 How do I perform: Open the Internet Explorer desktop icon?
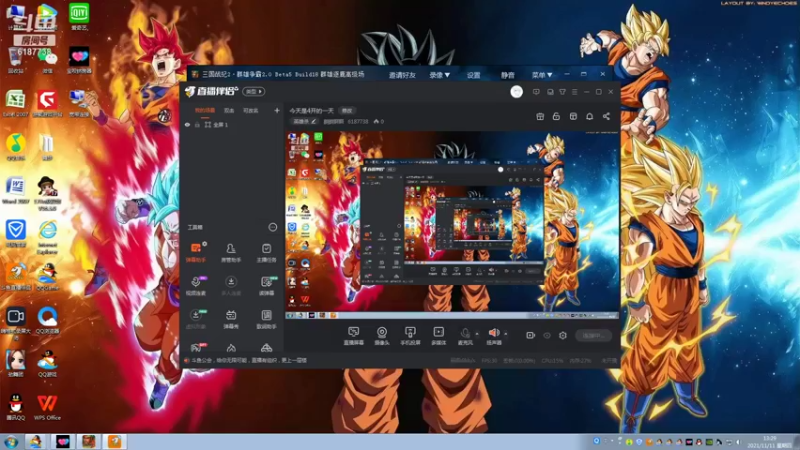coord(47,237)
